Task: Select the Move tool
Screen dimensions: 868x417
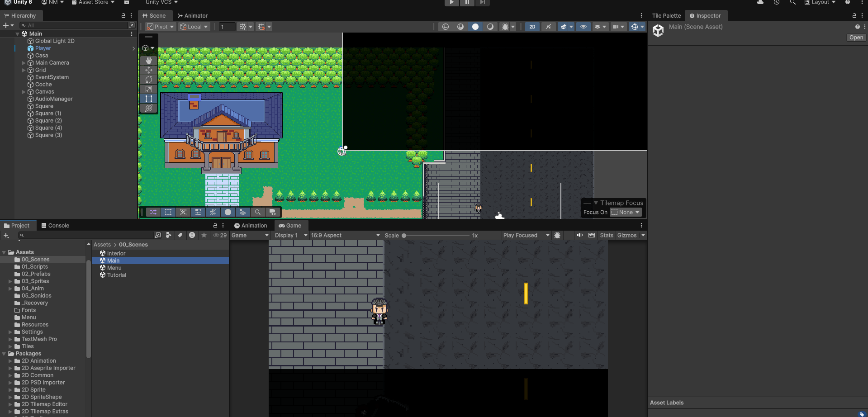Action: 148,70
